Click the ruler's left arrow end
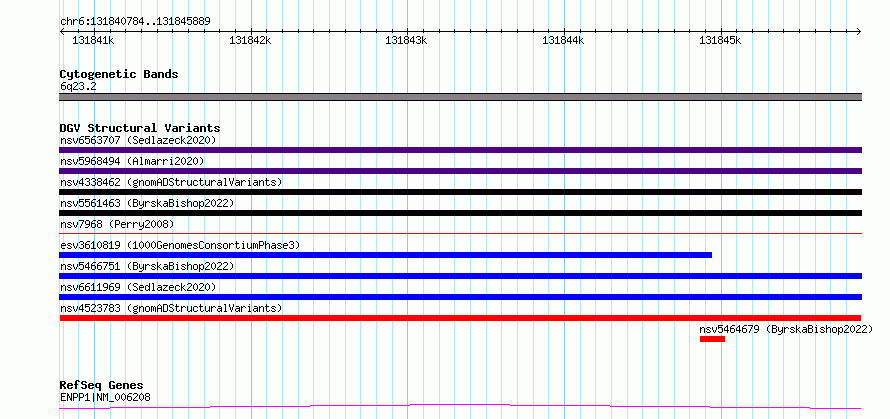Screen dimensions: 890x419 click(x=62, y=31)
